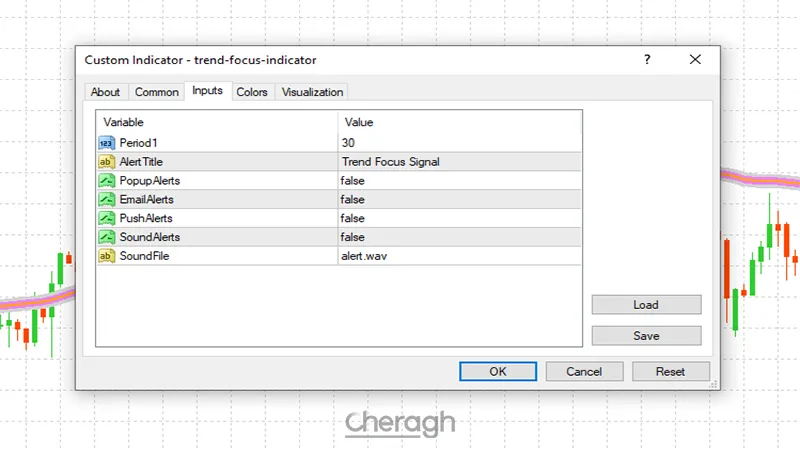Switch to the About tab
This screenshot has width=800, height=450.
[105, 92]
